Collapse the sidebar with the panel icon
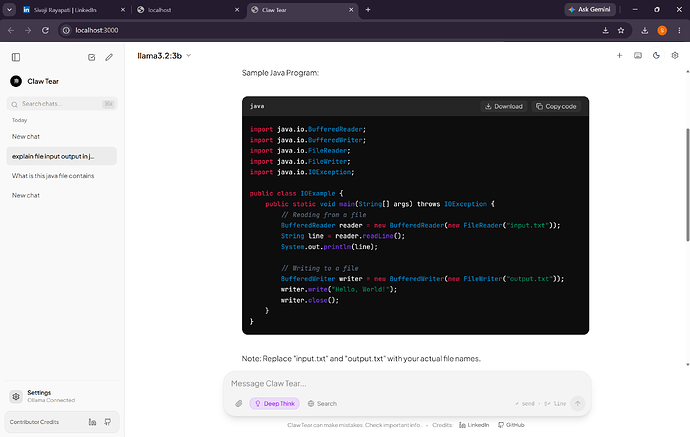The width and height of the screenshot is (690, 437). coord(16,57)
